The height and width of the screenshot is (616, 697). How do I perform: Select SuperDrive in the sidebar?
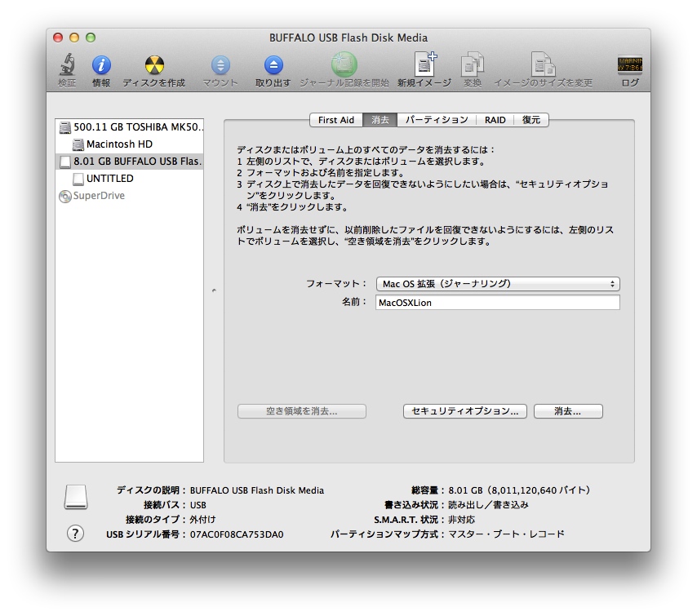coord(129,196)
